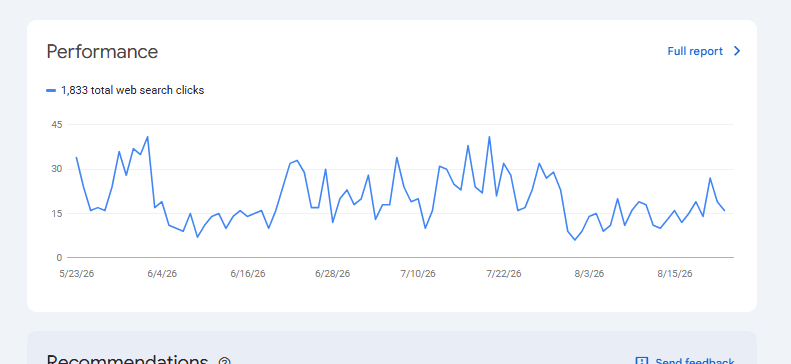Click the Recommendations section heading
Image resolution: width=791 pixels, height=364 pixels.
[x=127, y=359]
